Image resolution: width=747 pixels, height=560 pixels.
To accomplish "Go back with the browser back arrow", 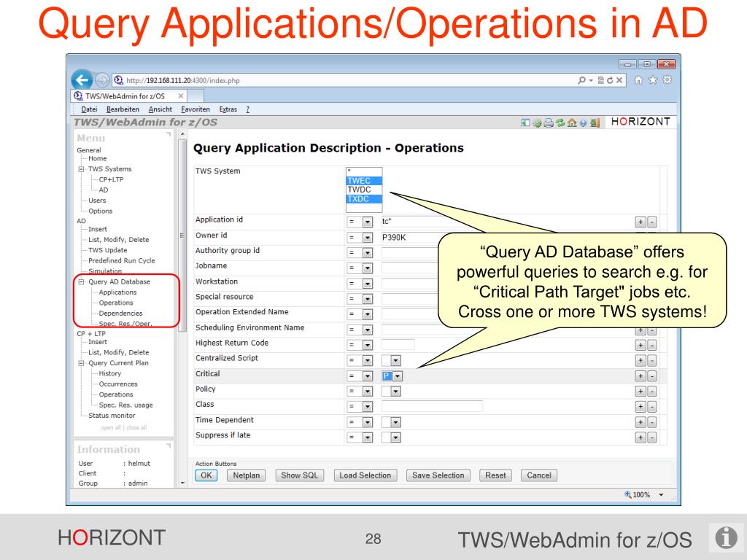I will pos(82,80).
